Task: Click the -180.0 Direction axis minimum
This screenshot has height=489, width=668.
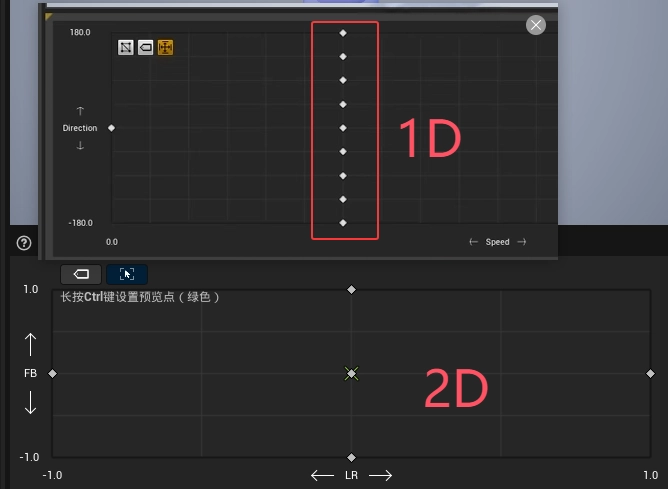Action: [x=81, y=223]
